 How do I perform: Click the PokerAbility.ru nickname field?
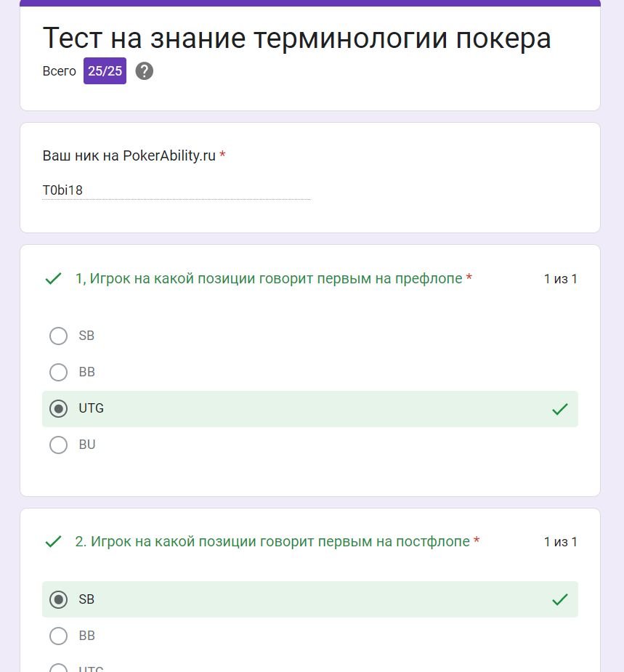pos(176,190)
